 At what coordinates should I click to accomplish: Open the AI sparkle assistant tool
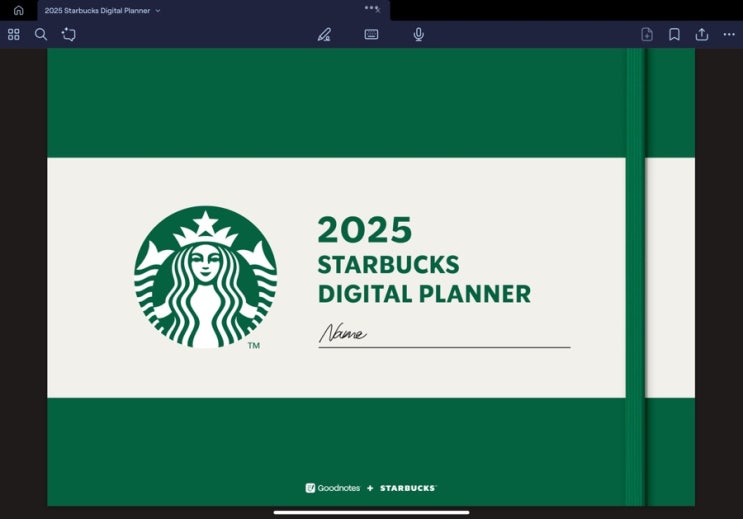tap(68, 34)
